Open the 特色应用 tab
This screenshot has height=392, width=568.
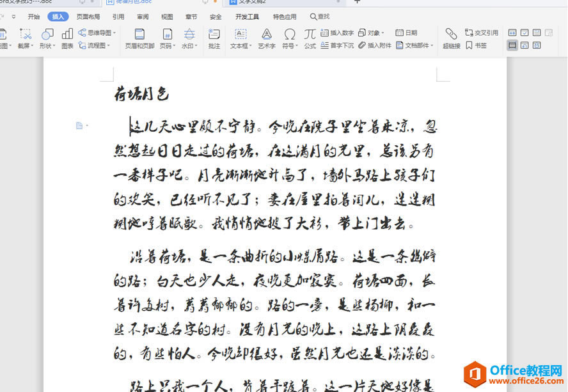point(285,17)
